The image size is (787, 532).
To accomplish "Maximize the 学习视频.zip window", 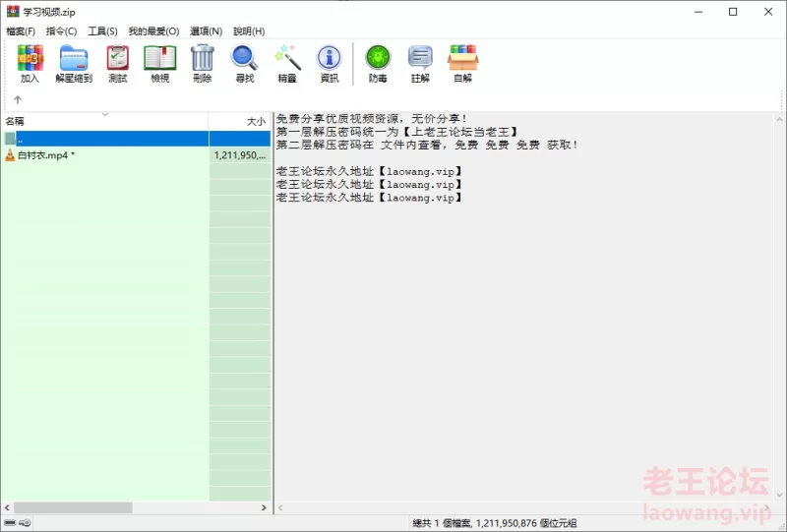I will click(x=733, y=12).
